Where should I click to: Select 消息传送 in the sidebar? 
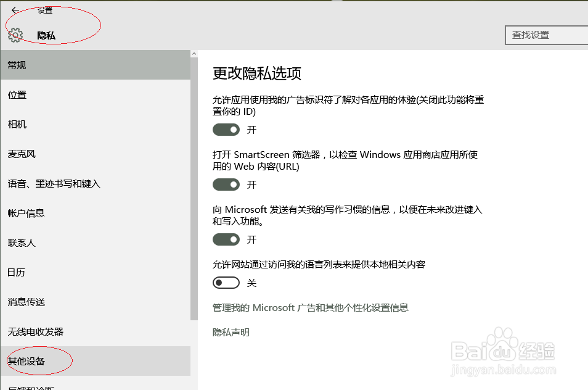(x=96, y=302)
